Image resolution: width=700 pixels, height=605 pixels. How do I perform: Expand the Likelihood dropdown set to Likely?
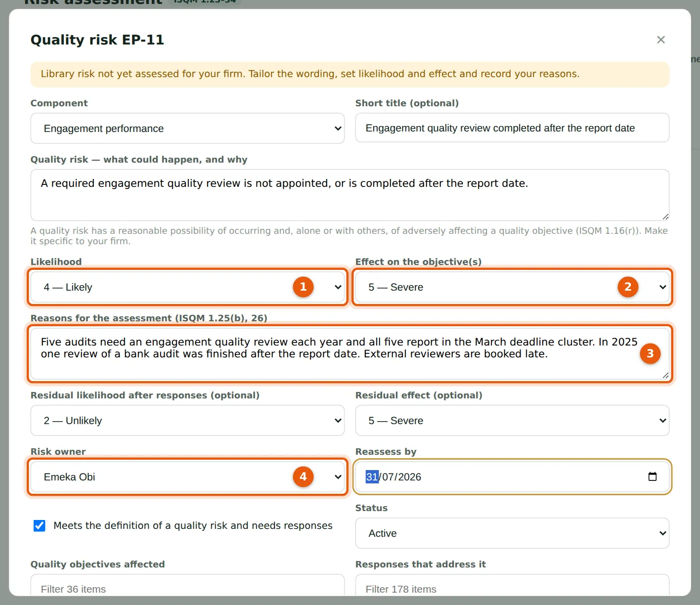tap(187, 287)
